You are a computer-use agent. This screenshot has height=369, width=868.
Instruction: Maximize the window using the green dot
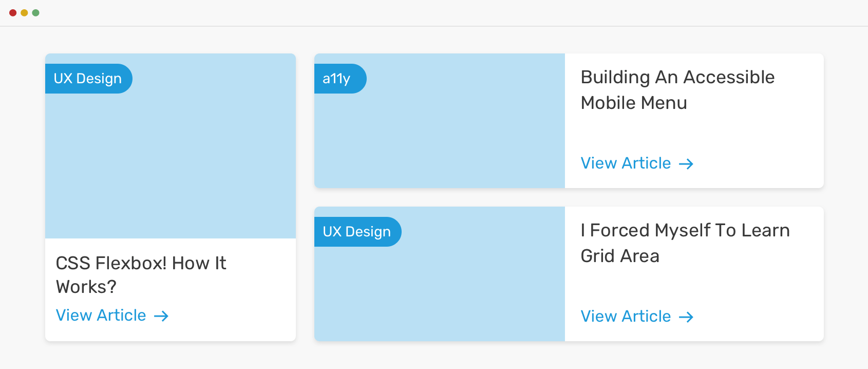tap(35, 13)
